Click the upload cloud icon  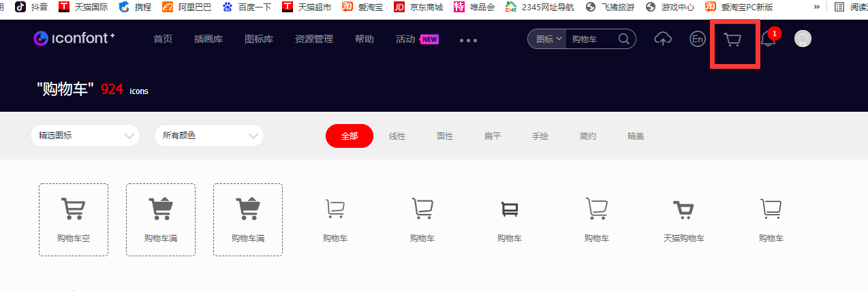tap(662, 40)
